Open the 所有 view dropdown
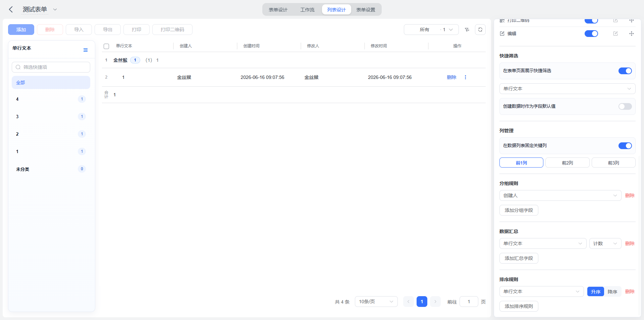Screen dimensions: 644x320 [x=431, y=30]
